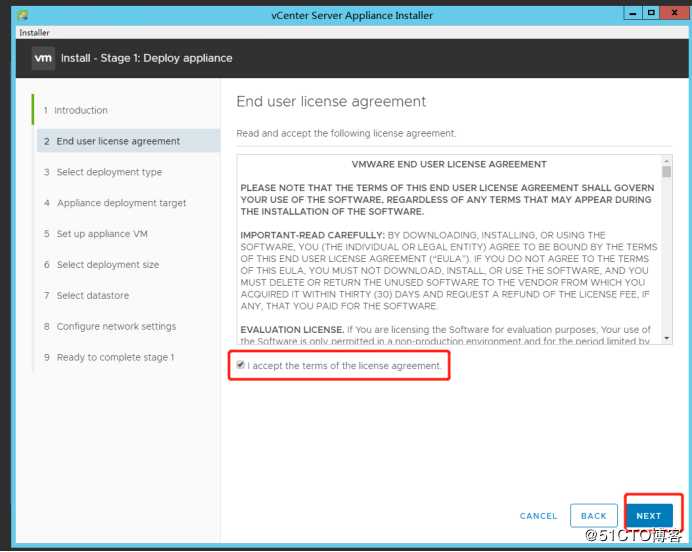Minimize the installer window
This screenshot has height=552, width=692.
tap(632, 13)
